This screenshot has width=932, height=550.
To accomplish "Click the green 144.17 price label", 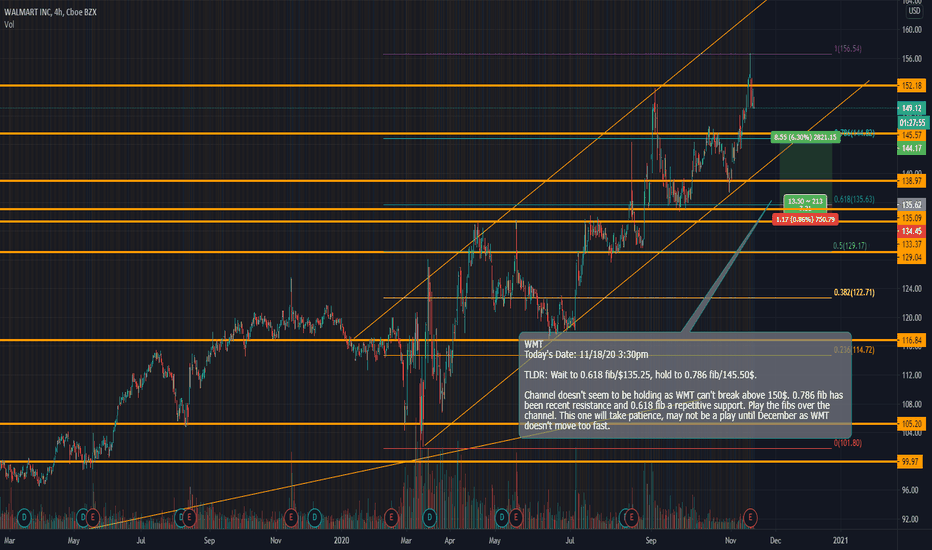I will click(912, 148).
